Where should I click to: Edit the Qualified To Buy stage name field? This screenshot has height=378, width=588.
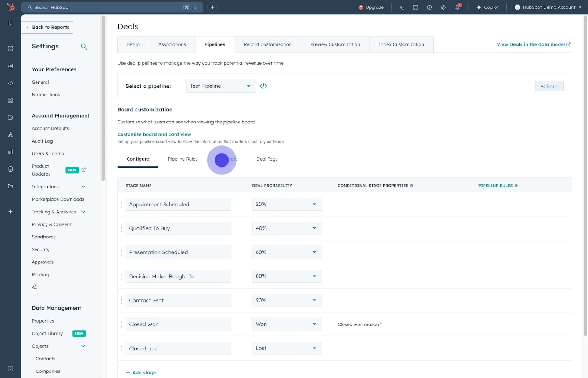point(178,228)
